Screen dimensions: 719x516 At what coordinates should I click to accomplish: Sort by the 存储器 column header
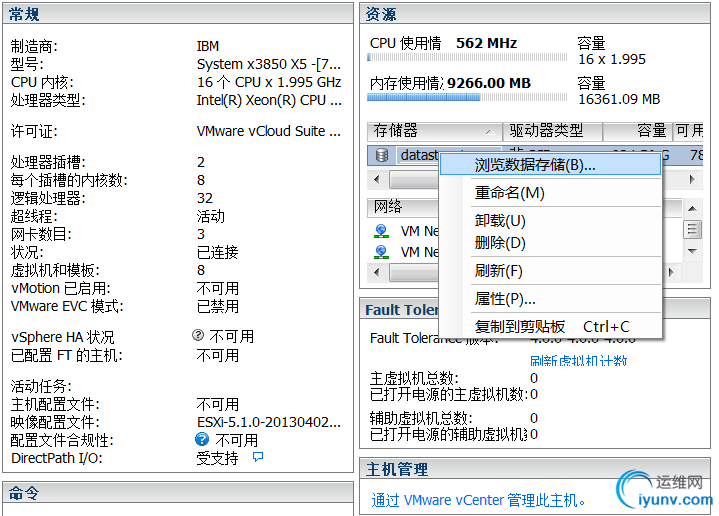point(434,131)
